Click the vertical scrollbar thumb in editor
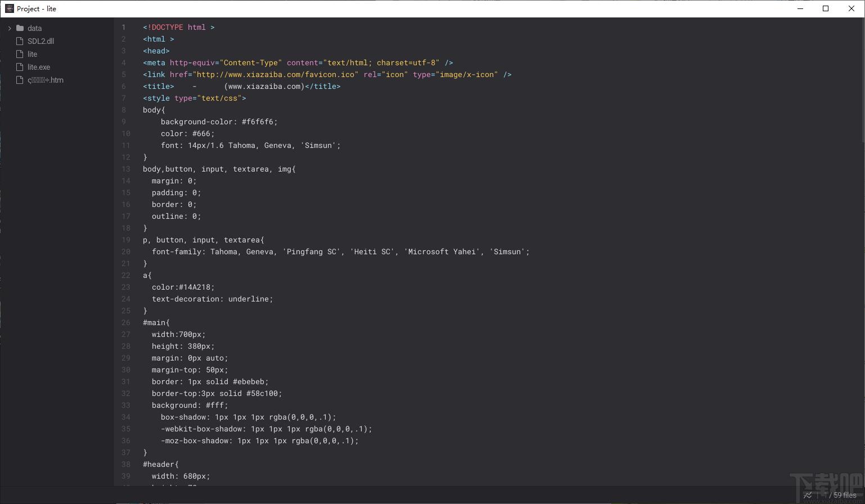Viewport: 865px width, 504px height. pos(863,79)
